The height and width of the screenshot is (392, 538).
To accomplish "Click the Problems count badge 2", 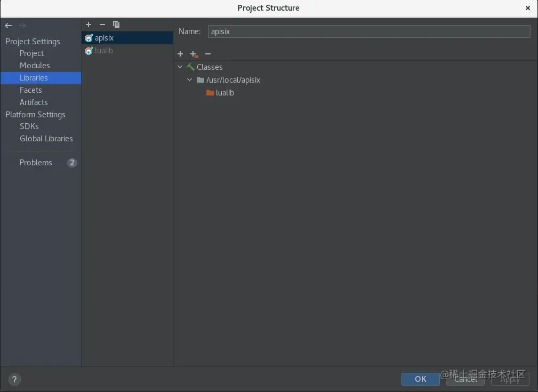I will click(x=72, y=163).
